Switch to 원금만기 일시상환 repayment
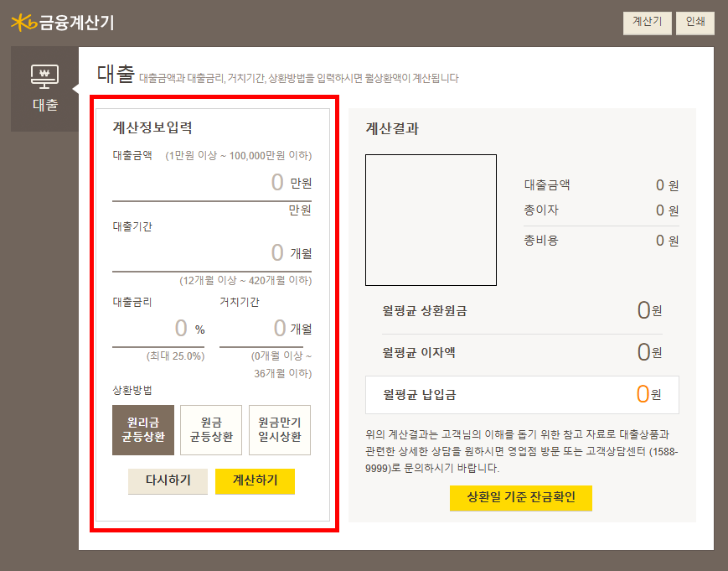The width and height of the screenshot is (728, 571). click(278, 429)
